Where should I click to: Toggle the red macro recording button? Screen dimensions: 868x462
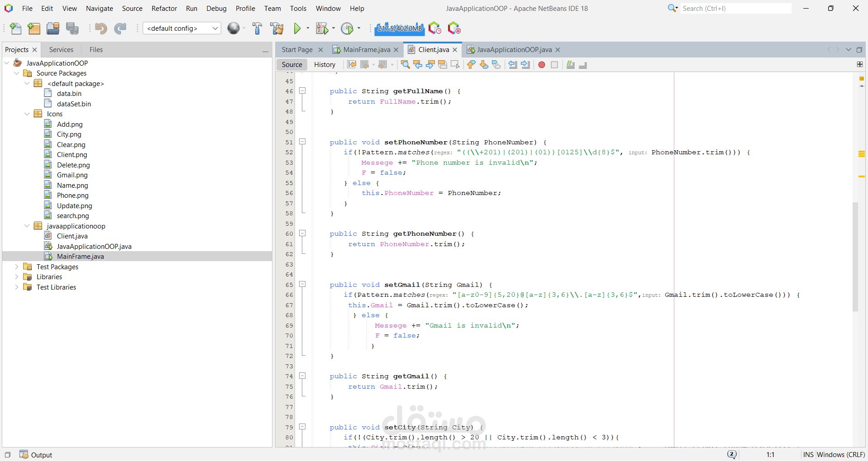pyautogui.click(x=542, y=65)
